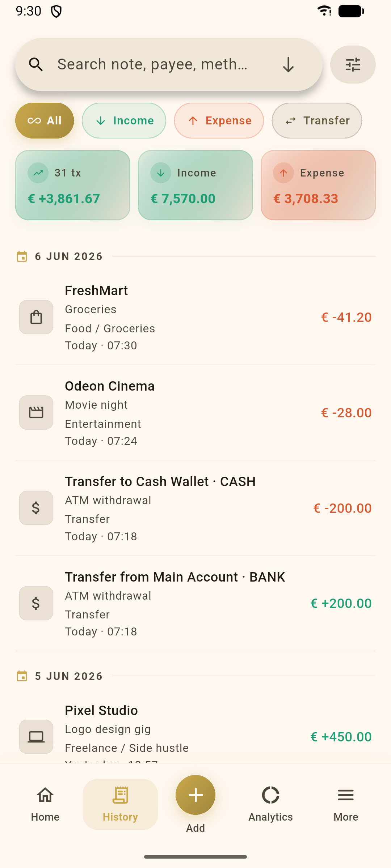
Task: Click the search magnifier icon
Action: tap(36, 65)
